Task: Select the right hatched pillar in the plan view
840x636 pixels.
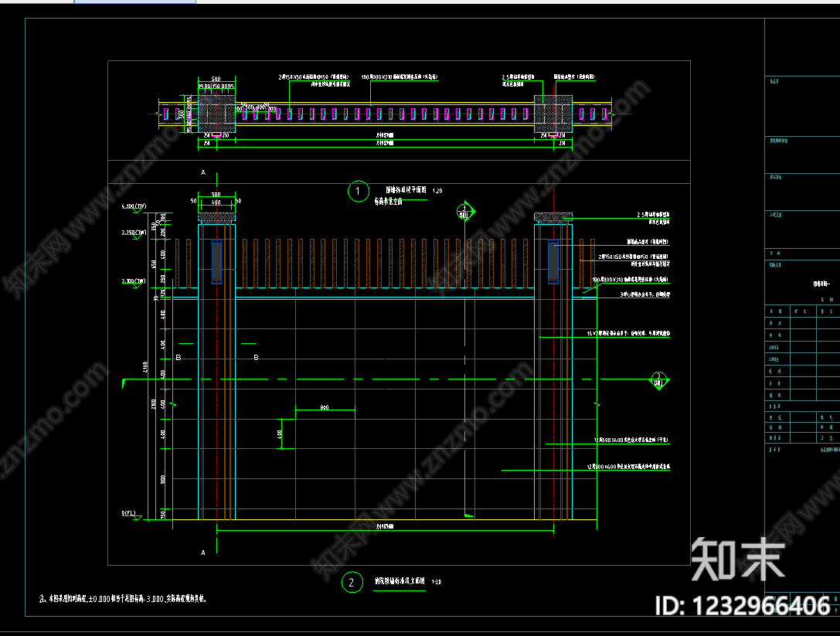Action: coord(553,114)
